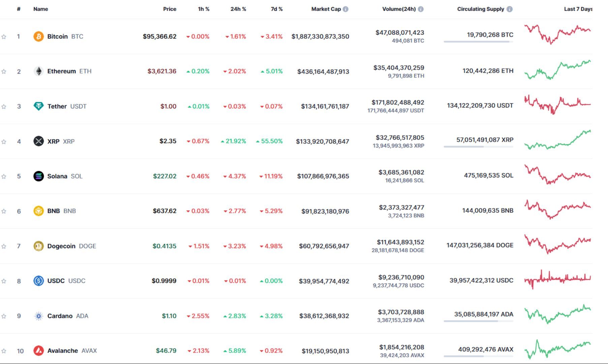
Task: Sort the table by the Price column
Action: [x=170, y=9]
